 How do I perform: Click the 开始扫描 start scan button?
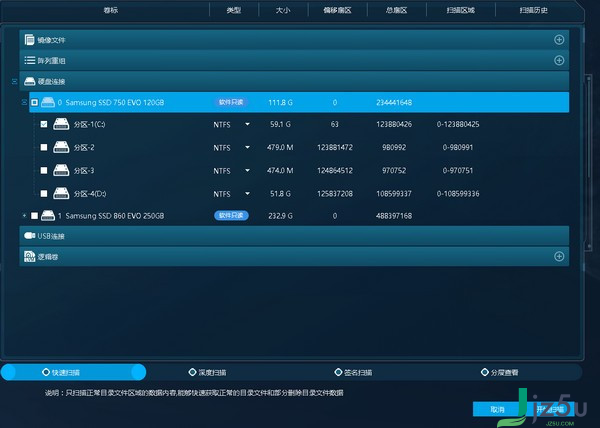coord(551,409)
